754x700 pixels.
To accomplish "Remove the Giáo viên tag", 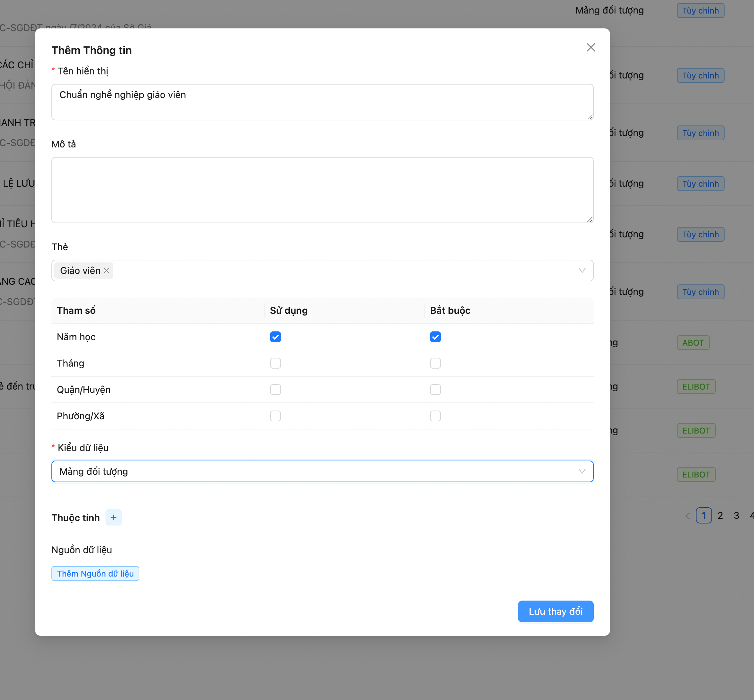I will pyautogui.click(x=107, y=271).
